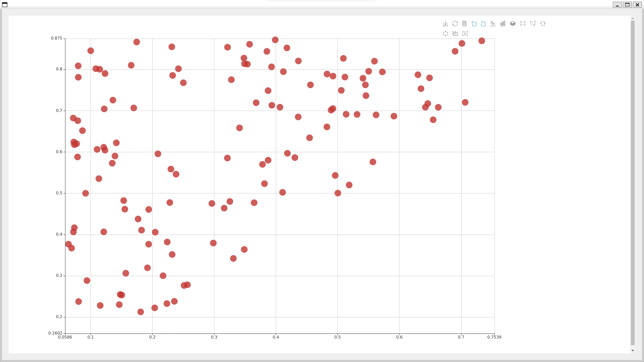Select the vertical brush selection tool

[445, 34]
